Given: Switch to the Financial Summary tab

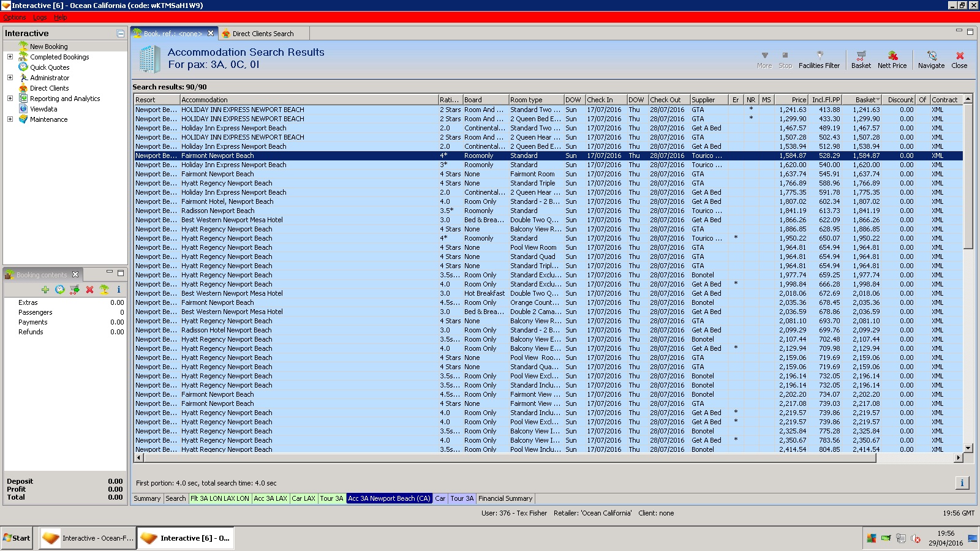Looking at the screenshot, I should pos(505,498).
